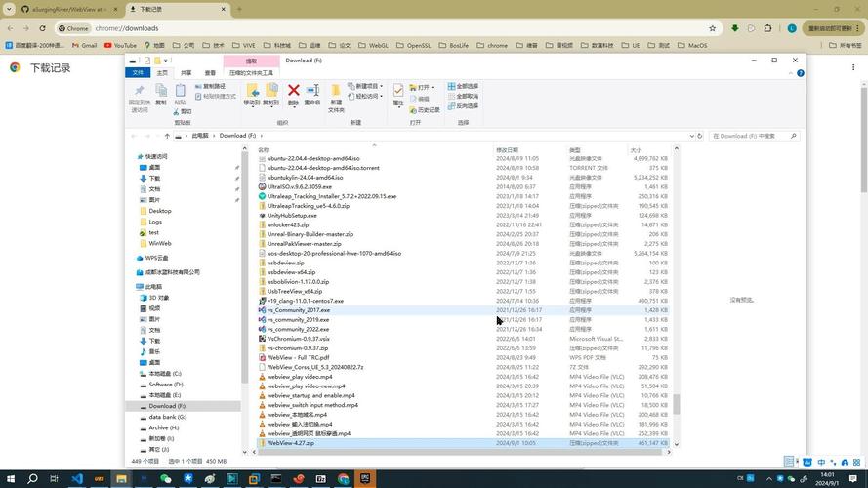Click the Select All (全部选择) button
868x488 pixels.
point(464,86)
